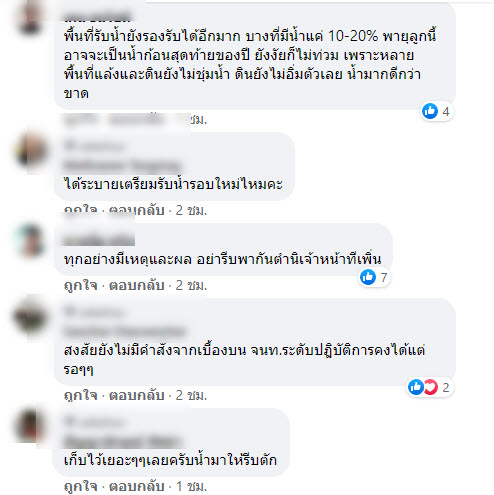Click ถูกใจ under เก็บไว้เยอะๆ comment
This screenshot has height=495, width=494.
(80, 487)
